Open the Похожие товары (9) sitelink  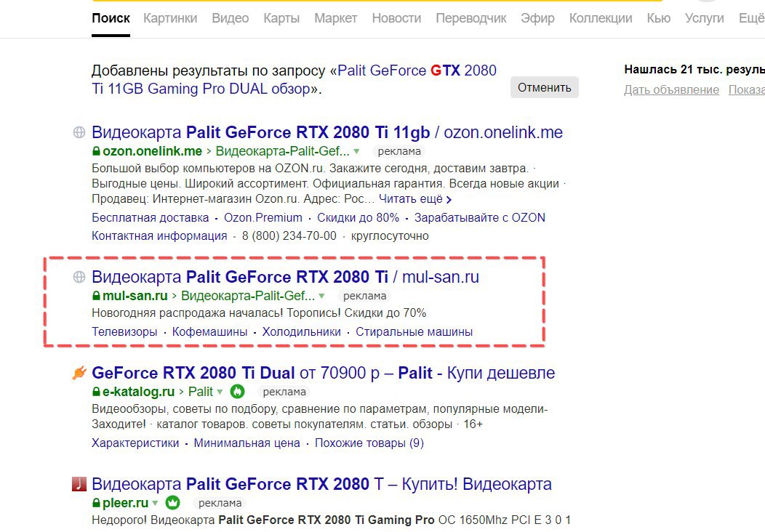369,443
